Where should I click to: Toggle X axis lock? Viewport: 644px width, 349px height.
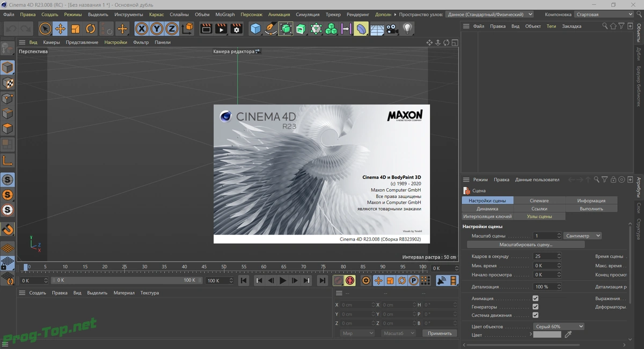[x=142, y=28]
